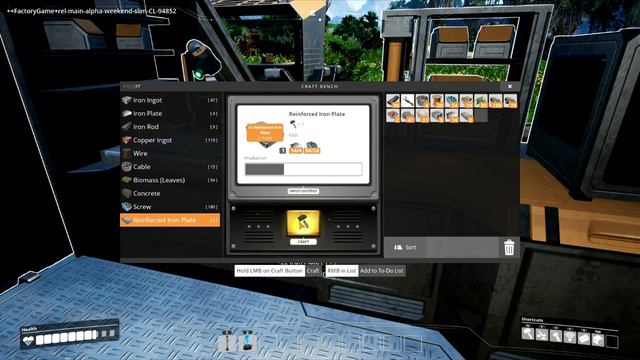Click the Cable icon in recipe list

click(127, 167)
